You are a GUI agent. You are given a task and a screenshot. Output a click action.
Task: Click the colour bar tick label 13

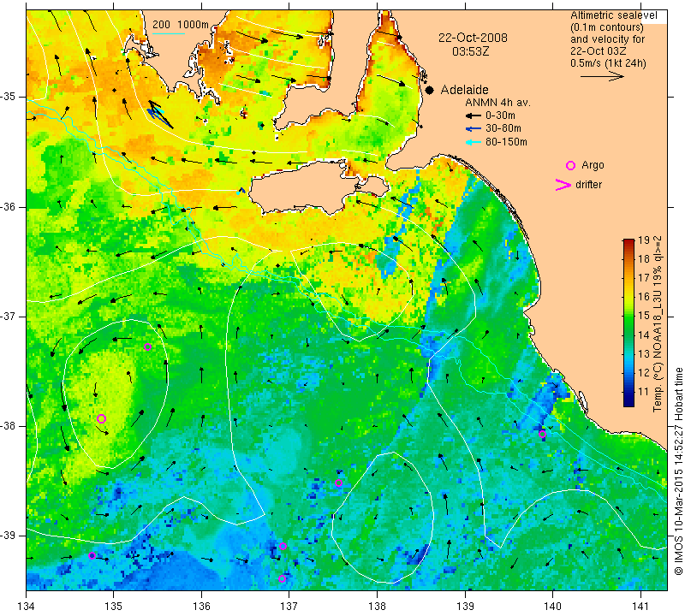tap(644, 353)
